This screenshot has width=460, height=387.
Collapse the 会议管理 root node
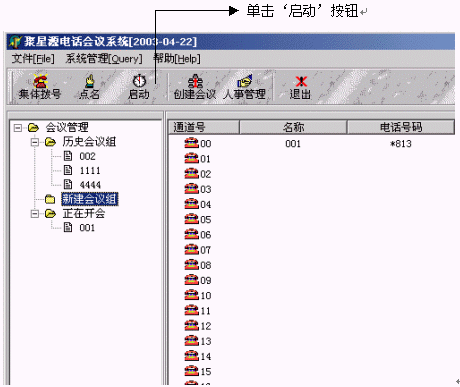point(18,128)
